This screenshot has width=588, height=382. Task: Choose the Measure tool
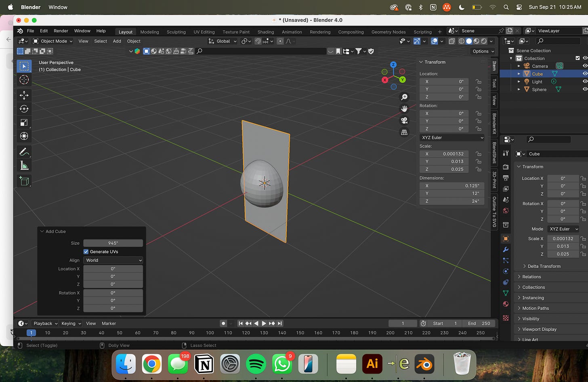[24, 166]
